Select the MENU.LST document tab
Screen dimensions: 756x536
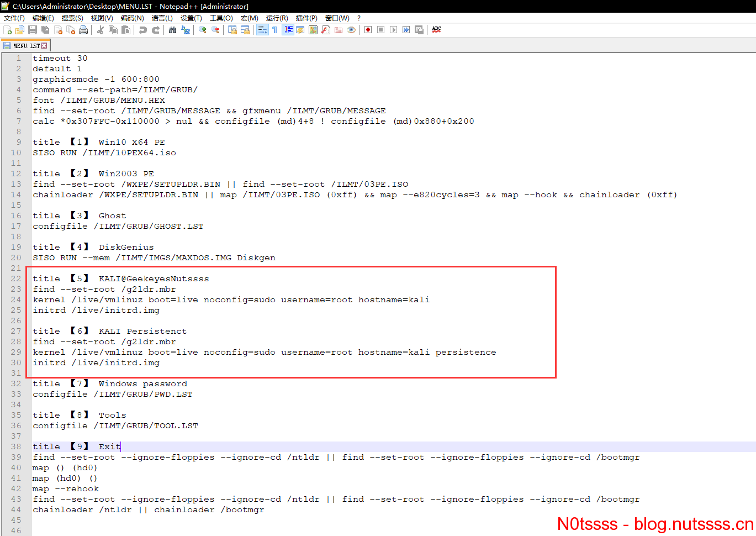click(25, 46)
